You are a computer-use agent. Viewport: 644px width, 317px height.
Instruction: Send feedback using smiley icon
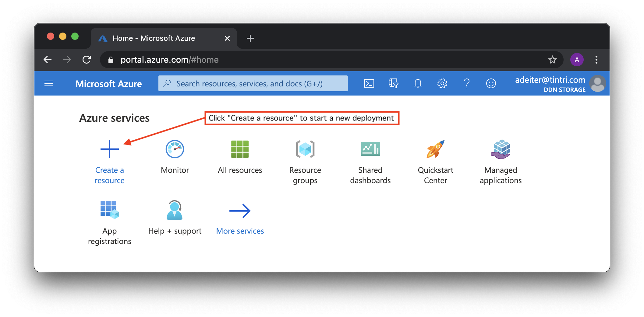click(491, 83)
